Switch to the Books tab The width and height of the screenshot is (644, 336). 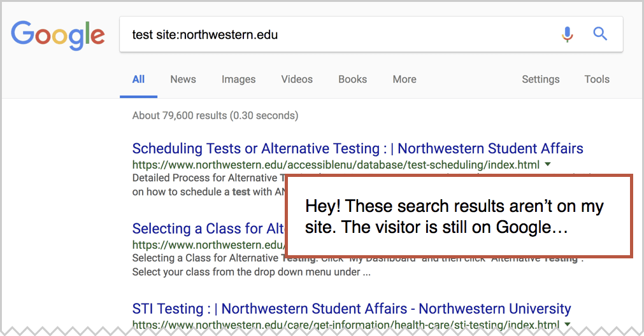353,79
